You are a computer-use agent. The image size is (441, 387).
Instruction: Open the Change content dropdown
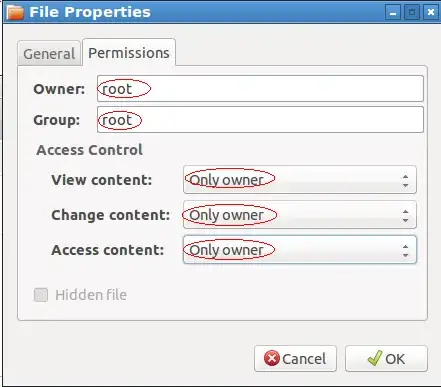pyautogui.click(x=300, y=215)
